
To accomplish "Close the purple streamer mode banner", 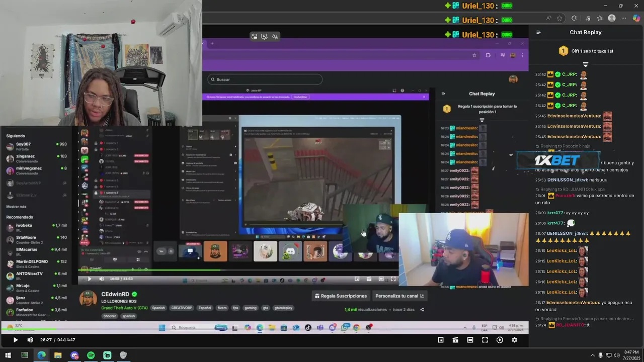I will (424, 97).
